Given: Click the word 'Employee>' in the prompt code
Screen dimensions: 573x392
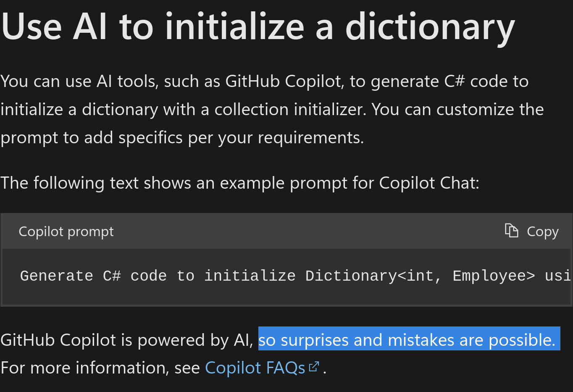Looking at the screenshot, I should pyautogui.click(x=494, y=276).
